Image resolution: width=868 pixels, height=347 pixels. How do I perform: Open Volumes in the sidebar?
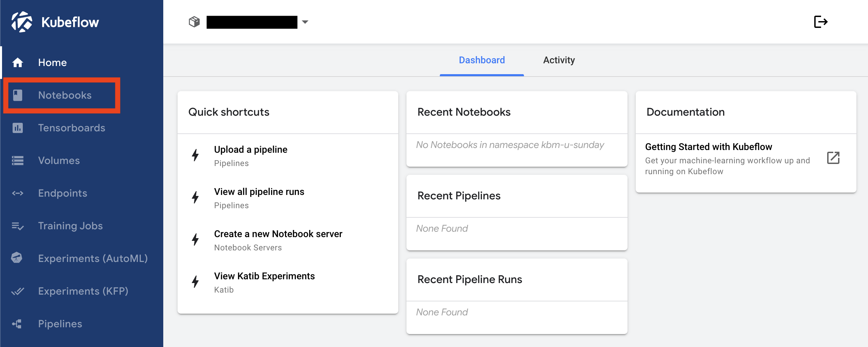pos(82,161)
